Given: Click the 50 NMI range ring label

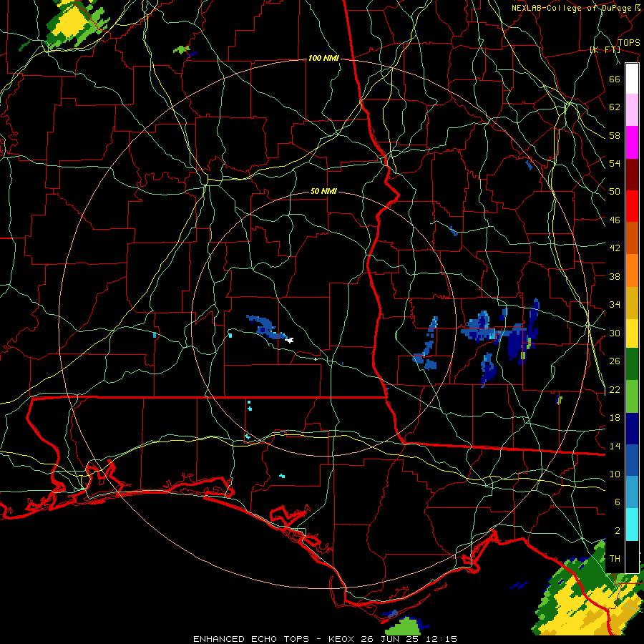Looking at the screenshot, I should tap(323, 191).
